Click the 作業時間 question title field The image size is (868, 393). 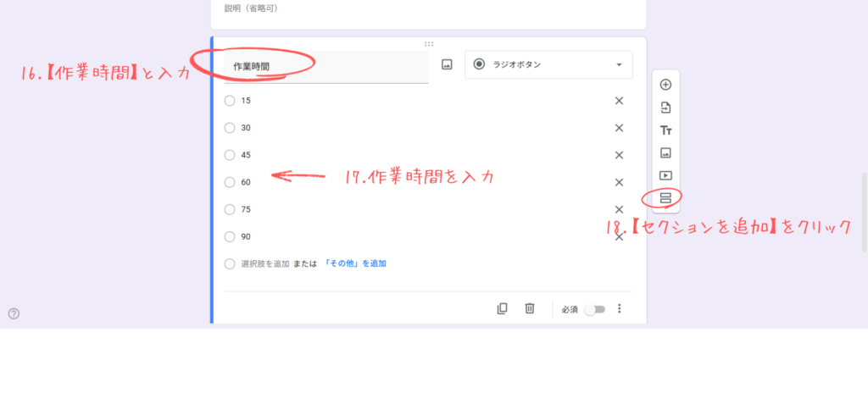[326, 67]
